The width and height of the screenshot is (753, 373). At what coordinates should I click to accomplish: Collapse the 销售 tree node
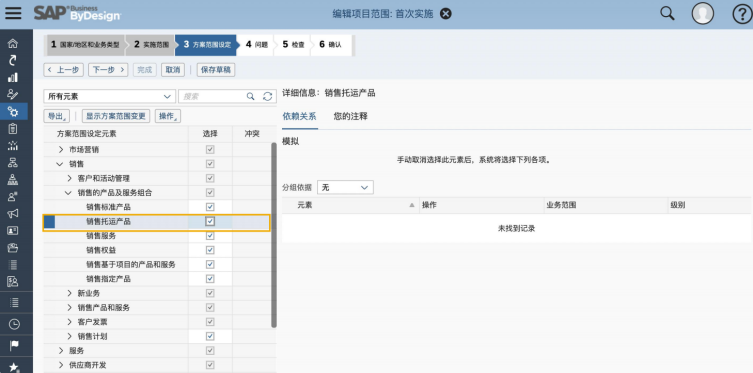[60, 164]
